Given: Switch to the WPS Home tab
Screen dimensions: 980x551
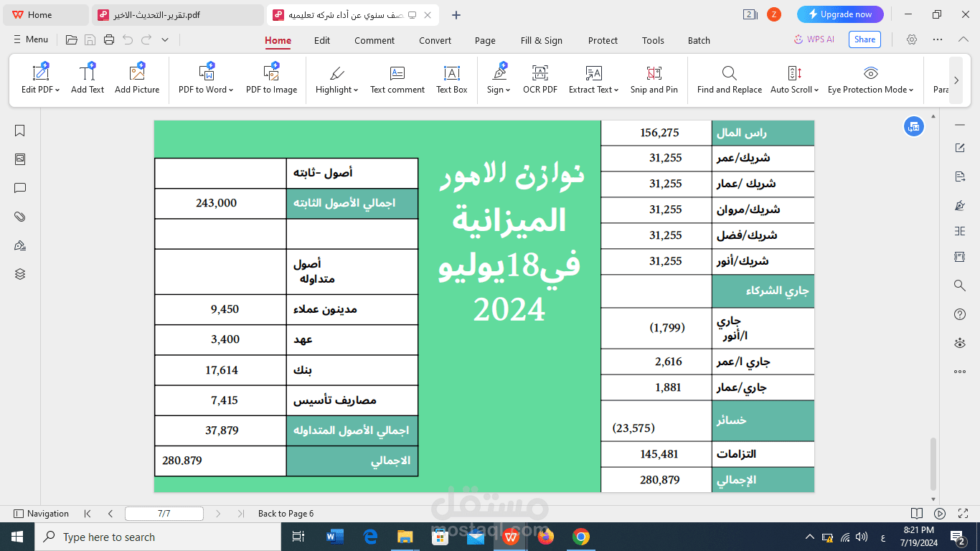Looking at the screenshot, I should point(44,14).
